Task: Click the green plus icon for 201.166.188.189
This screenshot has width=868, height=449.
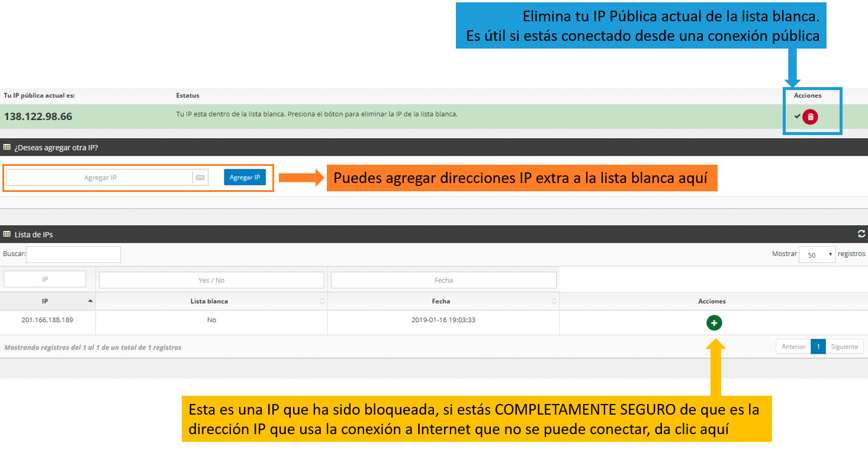Action: (x=713, y=323)
